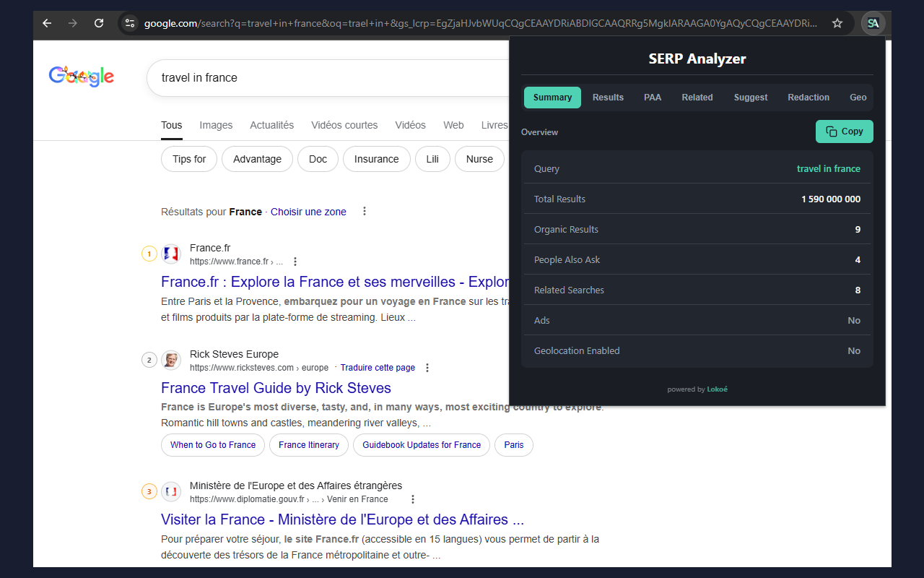Click the Paris sitelink chip

coord(514,445)
